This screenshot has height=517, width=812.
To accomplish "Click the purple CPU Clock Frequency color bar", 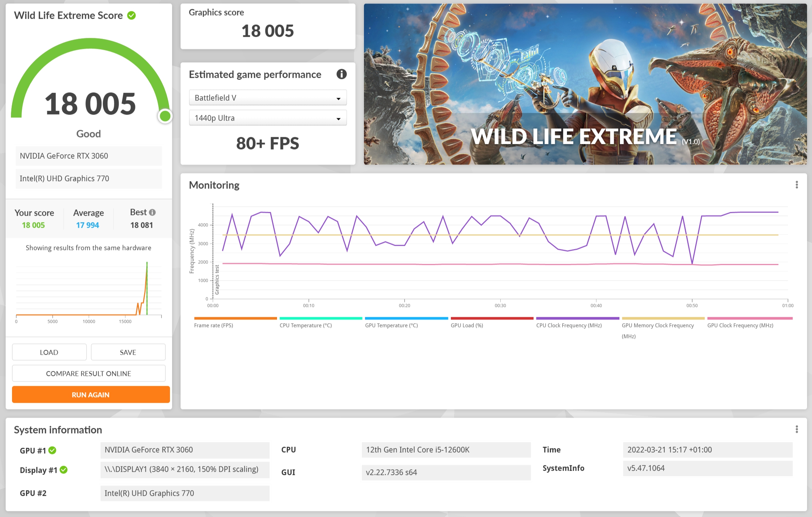I will point(577,318).
